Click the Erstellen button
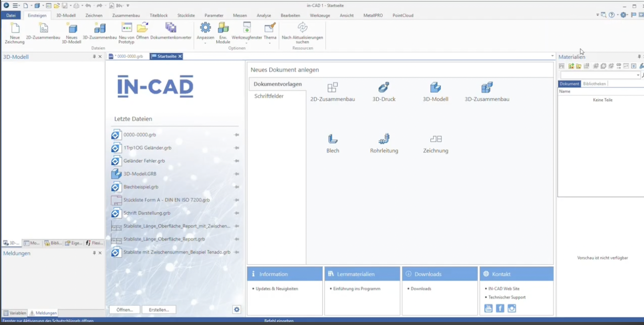Image resolution: width=644 pixels, height=325 pixels. [159, 310]
